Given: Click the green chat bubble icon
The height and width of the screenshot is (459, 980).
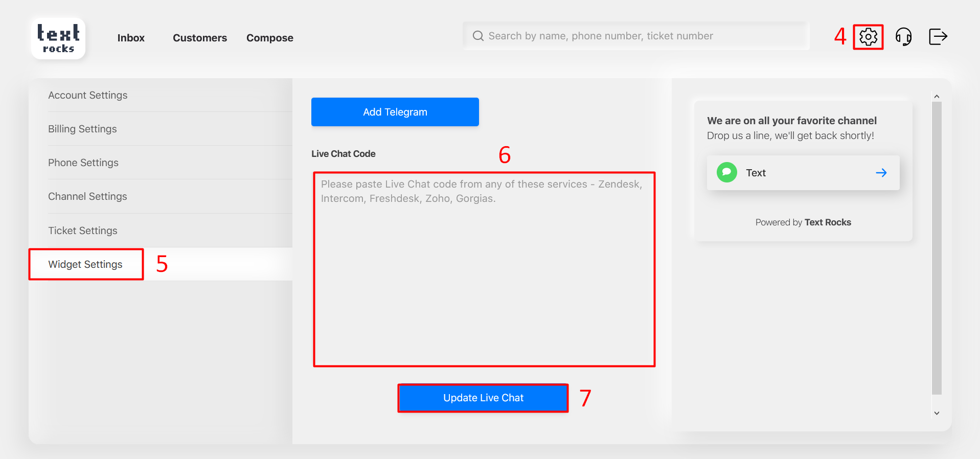Looking at the screenshot, I should 726,173.
